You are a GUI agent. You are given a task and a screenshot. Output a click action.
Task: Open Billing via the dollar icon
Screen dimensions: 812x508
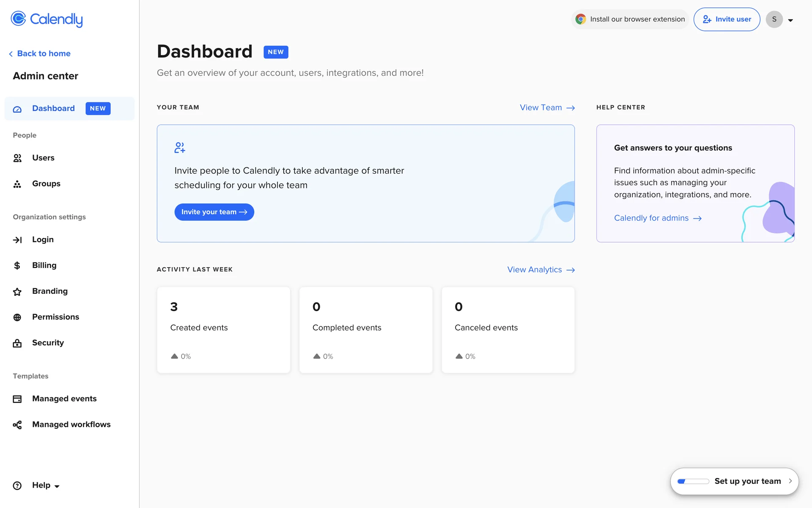point(17,266)
